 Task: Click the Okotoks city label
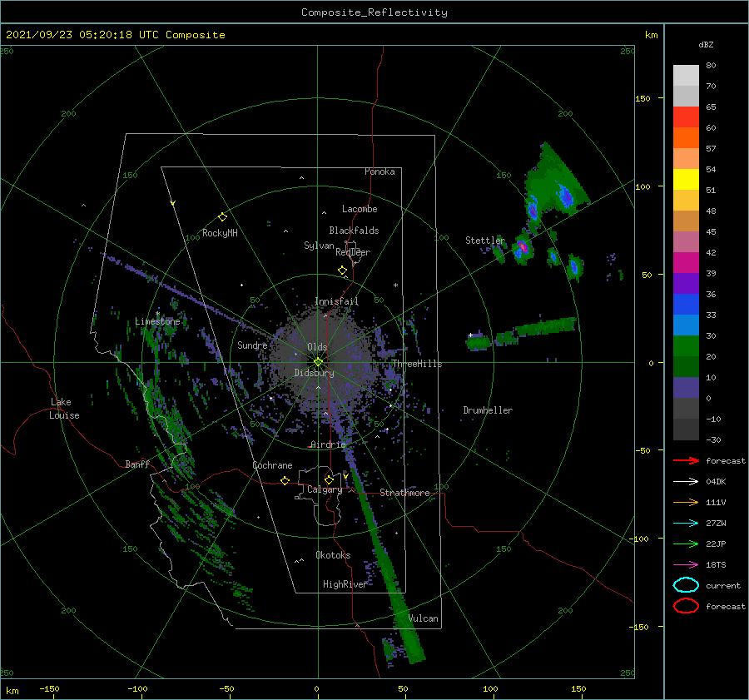[333, 555]
